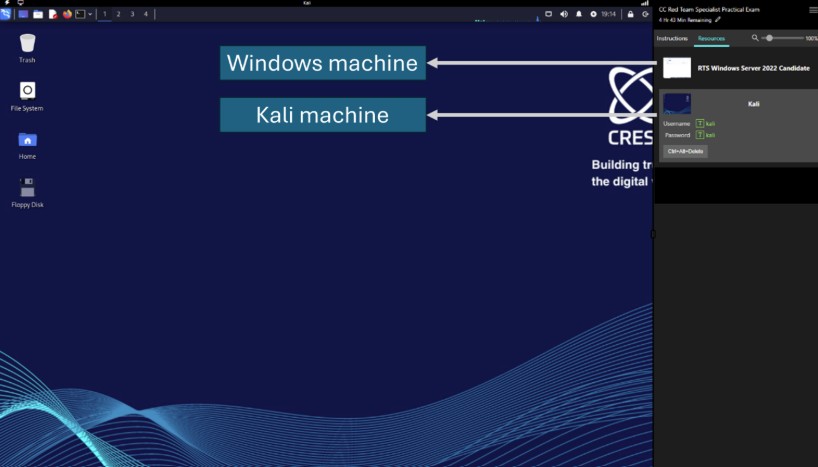Viewport: 818px width, 467px height.
Task: Click the type-text icon beside Password
Action: coord(700,135)
